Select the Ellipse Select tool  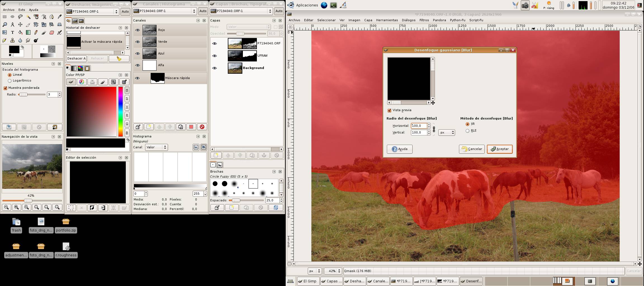[13, 17]
